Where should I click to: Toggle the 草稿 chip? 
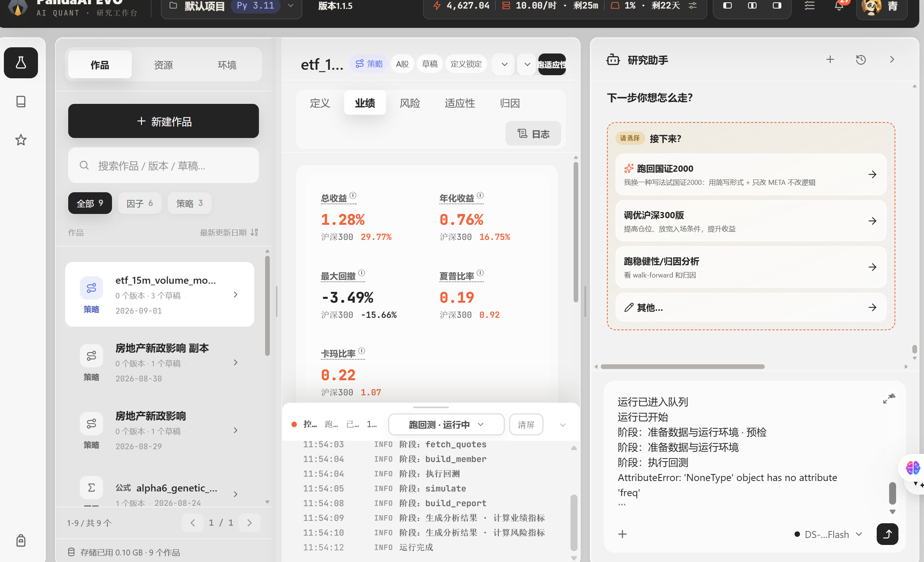429,64
